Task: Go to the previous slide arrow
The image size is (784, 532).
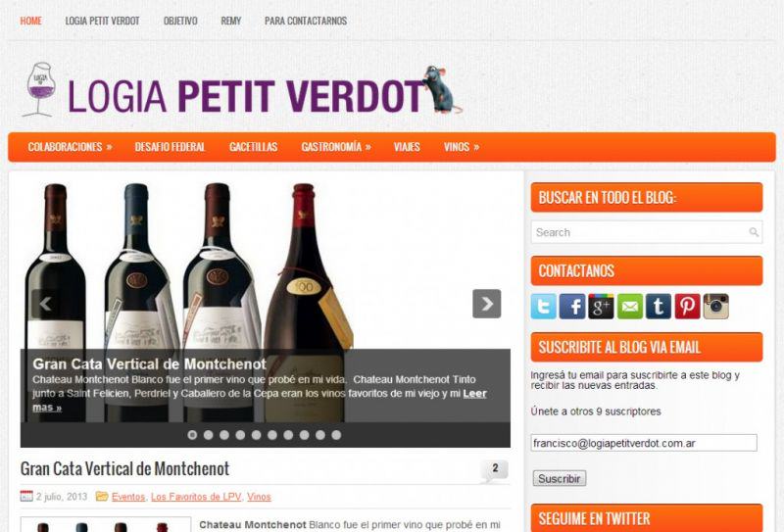Action: (x=45, y=304)
